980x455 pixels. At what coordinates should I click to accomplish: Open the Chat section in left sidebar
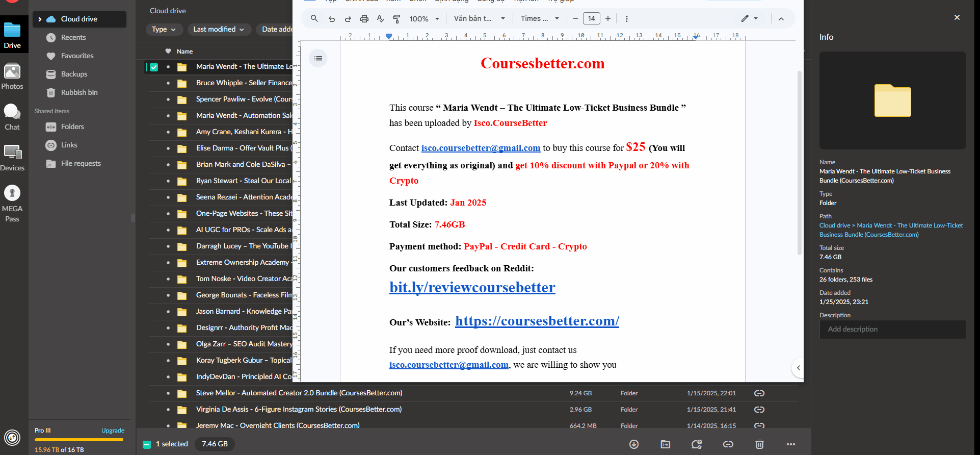click(12, 117)
